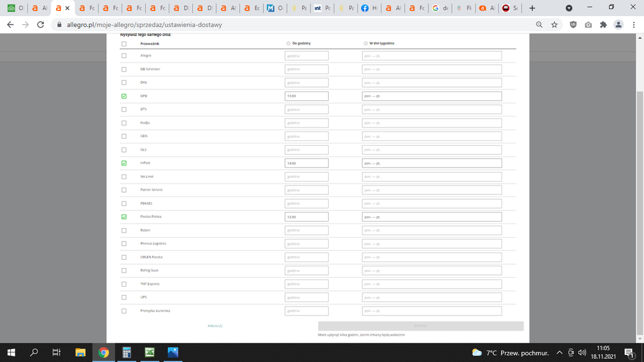Switch to the first green-icon tab
The width and height of the screenshot is (644, 362).
point(15,8)
